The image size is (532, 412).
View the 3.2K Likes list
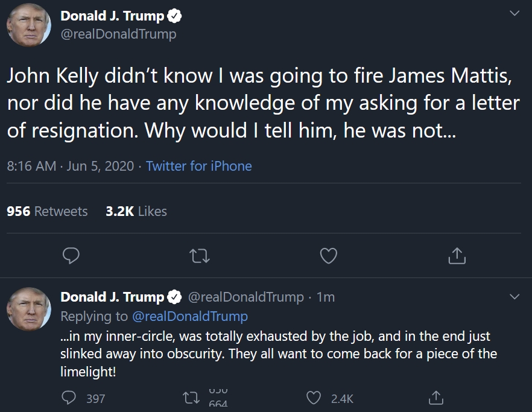click(x=136, y=211)
